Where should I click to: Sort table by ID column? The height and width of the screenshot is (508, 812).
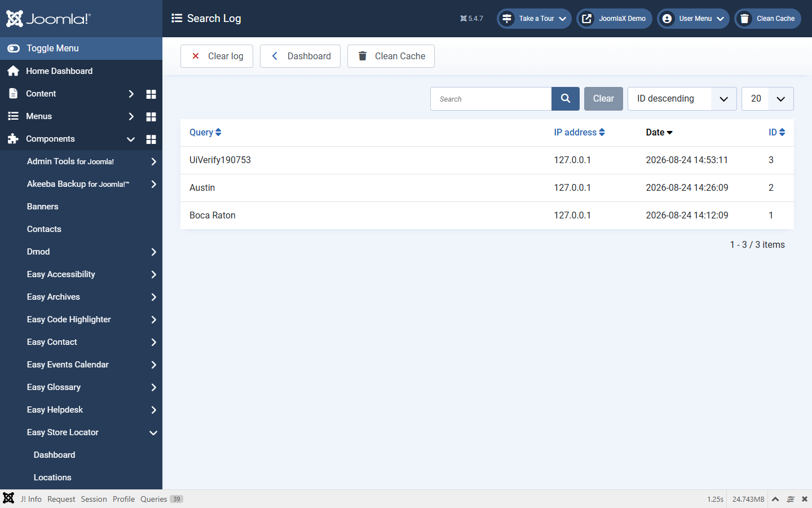tap(776, 132)
